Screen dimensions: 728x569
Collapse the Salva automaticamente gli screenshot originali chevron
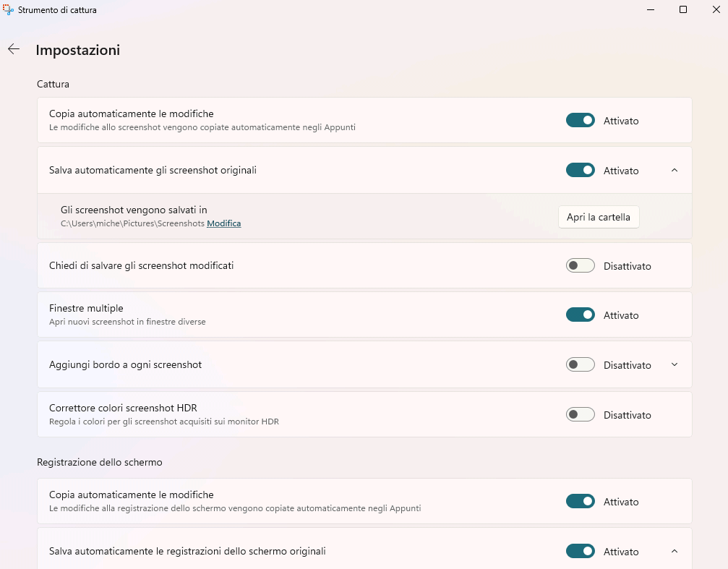675,171
